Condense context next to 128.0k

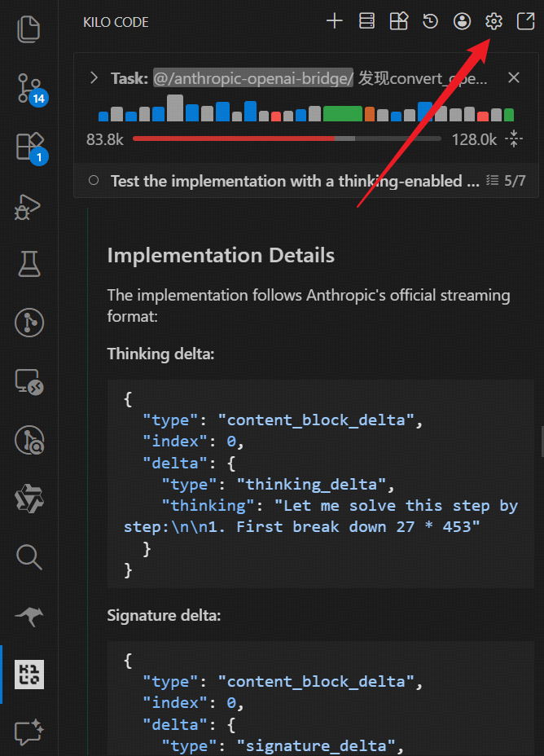tap(514, 139)
